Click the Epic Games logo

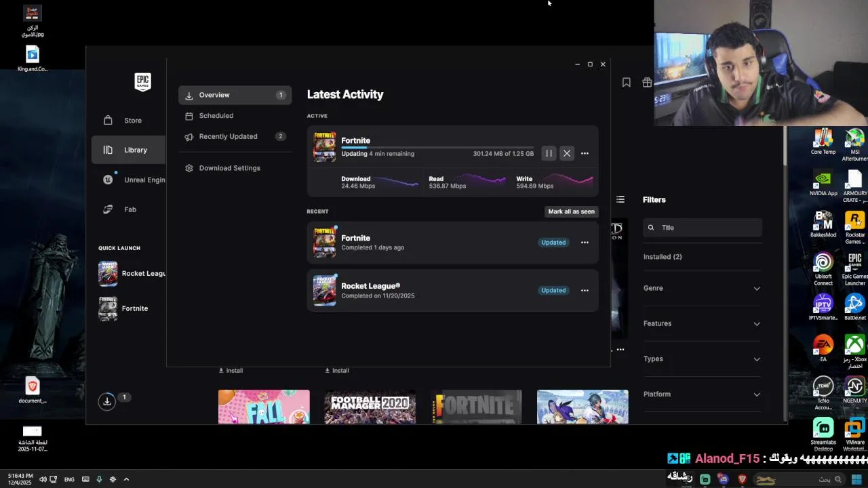point(142,82)
